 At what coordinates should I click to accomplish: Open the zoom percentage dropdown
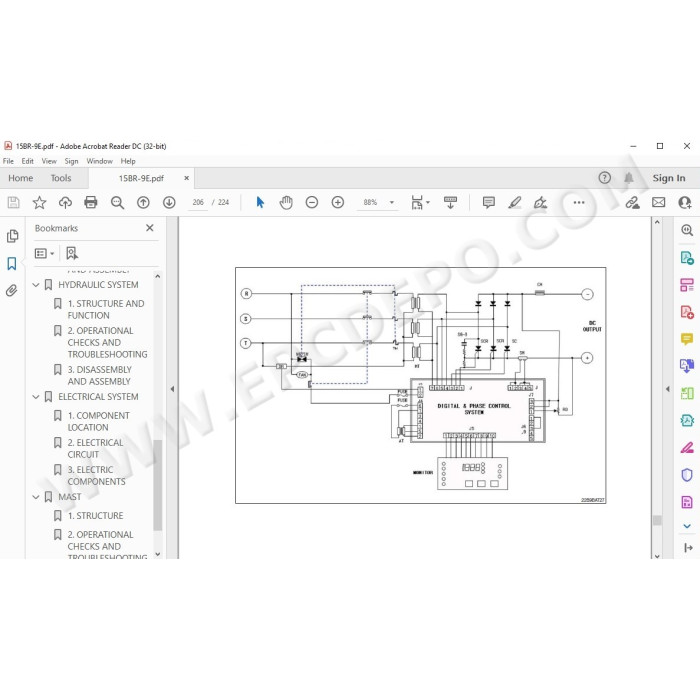(392, 202)
